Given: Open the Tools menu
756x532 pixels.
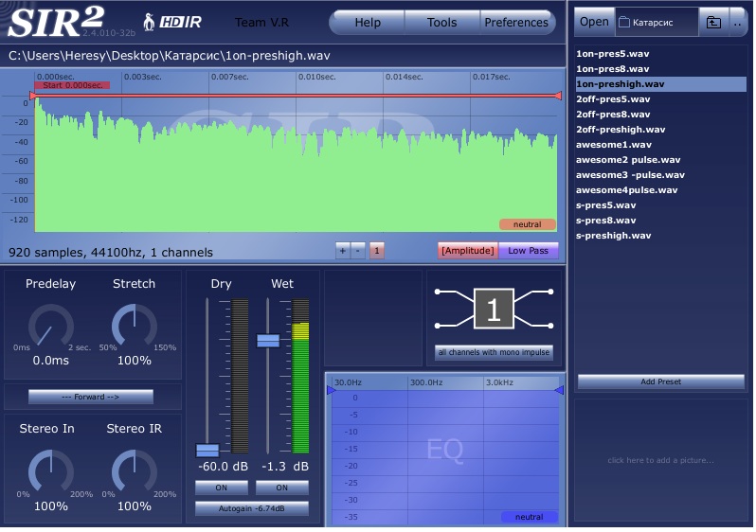Looking at the screenshot, I should [x=441, y=23].
